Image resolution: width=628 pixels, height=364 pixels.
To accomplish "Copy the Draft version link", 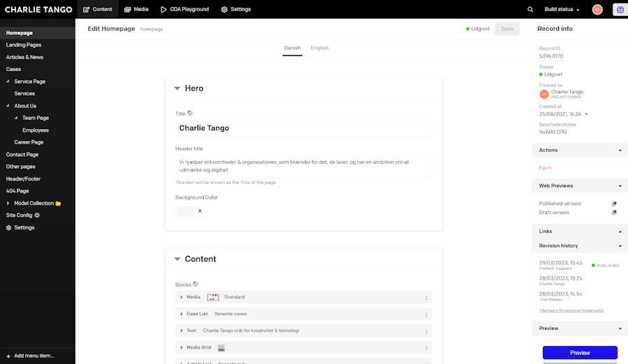I will click(x=614, y=213).
